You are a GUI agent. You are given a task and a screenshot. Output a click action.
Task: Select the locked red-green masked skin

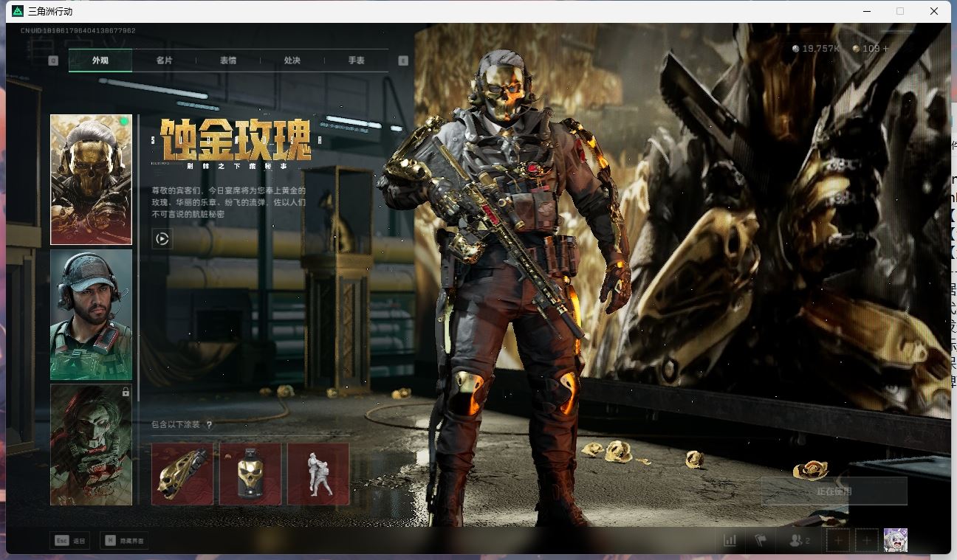point(91,444)
